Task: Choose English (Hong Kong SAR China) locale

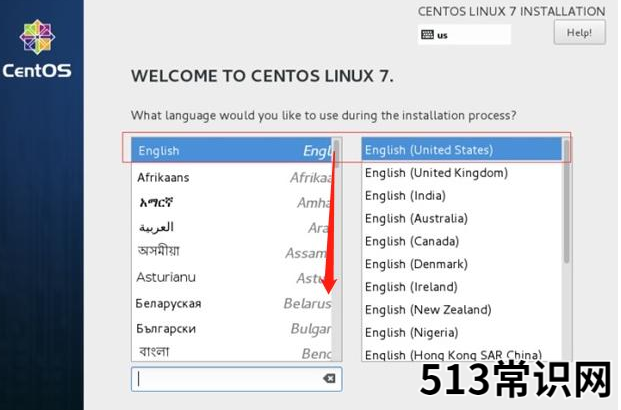Action: pos(462,354)
